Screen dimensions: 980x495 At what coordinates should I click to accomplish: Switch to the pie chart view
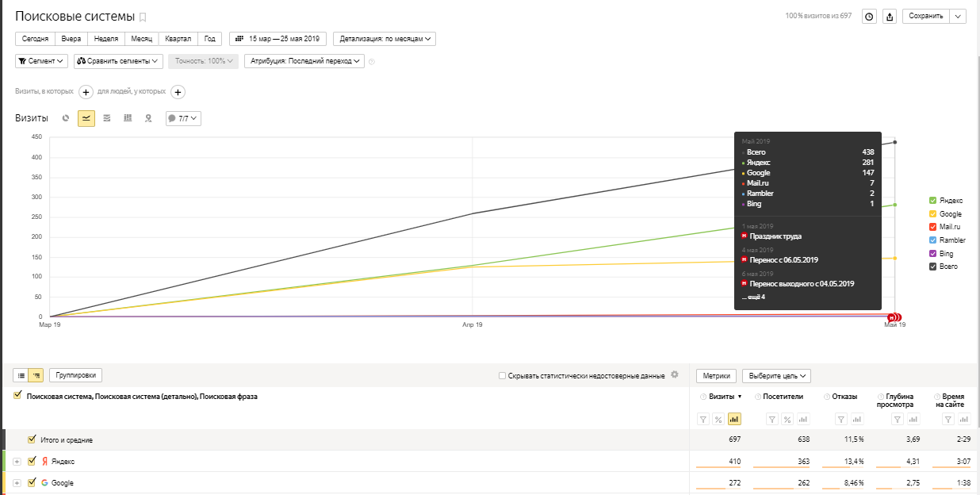click(66, 118)
